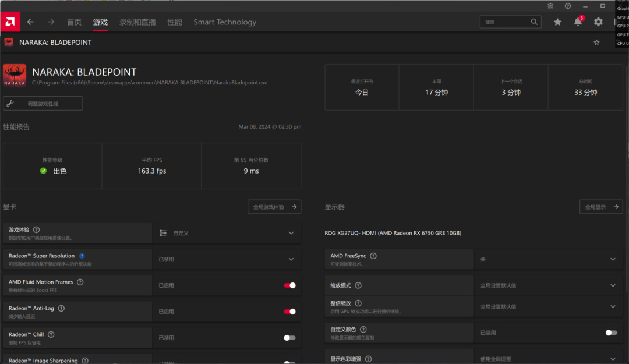Click the 性能报告 heading
This screenshot has width=629, height=364.
point(16,127)
